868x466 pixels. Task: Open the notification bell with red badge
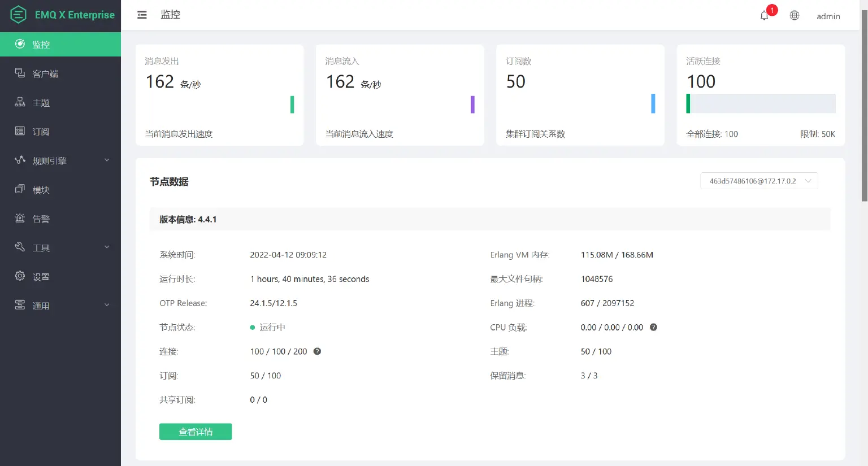[763, 15]
